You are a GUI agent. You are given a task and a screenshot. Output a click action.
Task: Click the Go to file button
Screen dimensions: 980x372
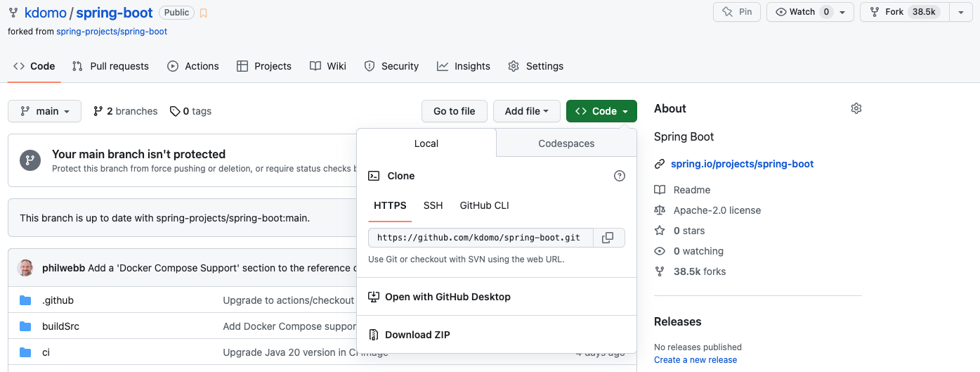click(x=455, y=111)
